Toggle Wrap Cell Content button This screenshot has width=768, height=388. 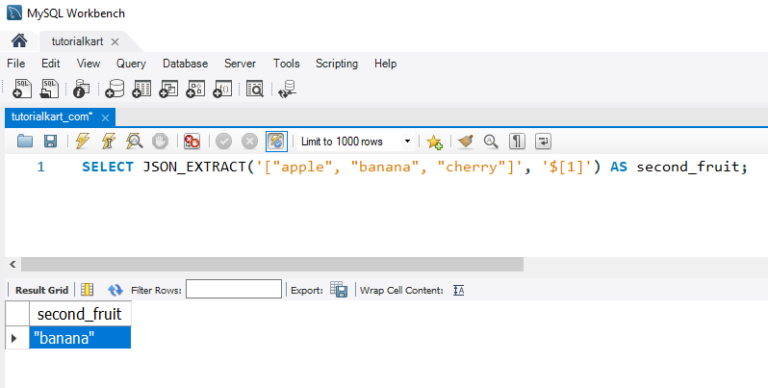pos(458,291)
